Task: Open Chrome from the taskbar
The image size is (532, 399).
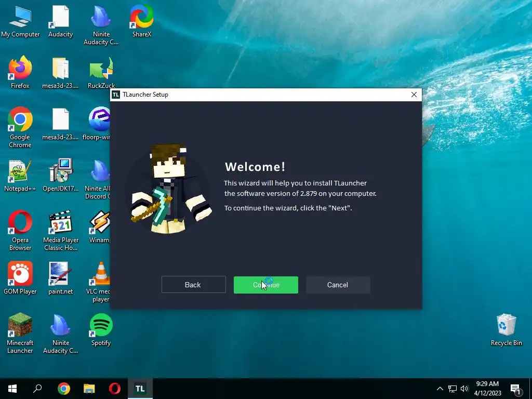Action: (x=63, y=389)
